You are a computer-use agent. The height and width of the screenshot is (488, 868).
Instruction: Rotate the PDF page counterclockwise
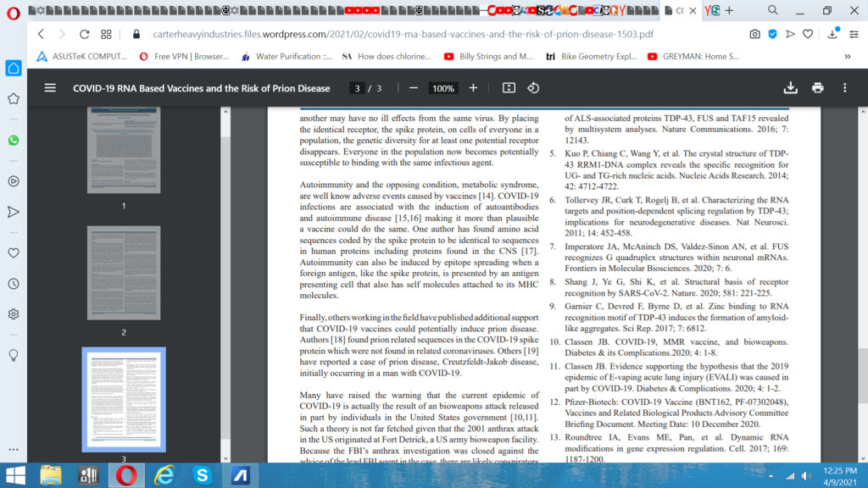[533, 88]
